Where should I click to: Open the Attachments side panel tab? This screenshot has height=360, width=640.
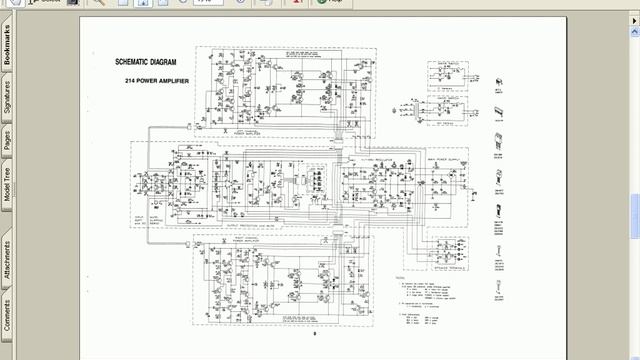pos(7,260)
